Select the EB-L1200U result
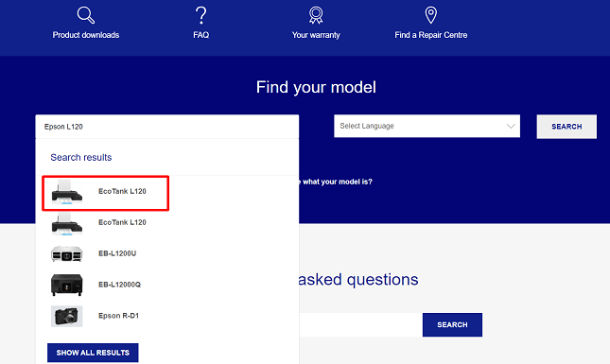The height and width of the screenshot is (364, 610). [117, 253]
